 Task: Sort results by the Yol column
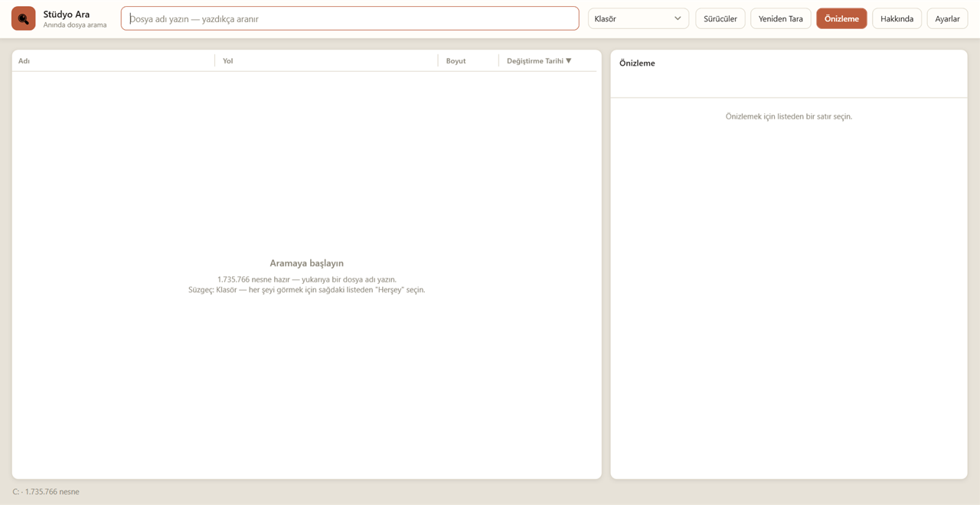327,61
